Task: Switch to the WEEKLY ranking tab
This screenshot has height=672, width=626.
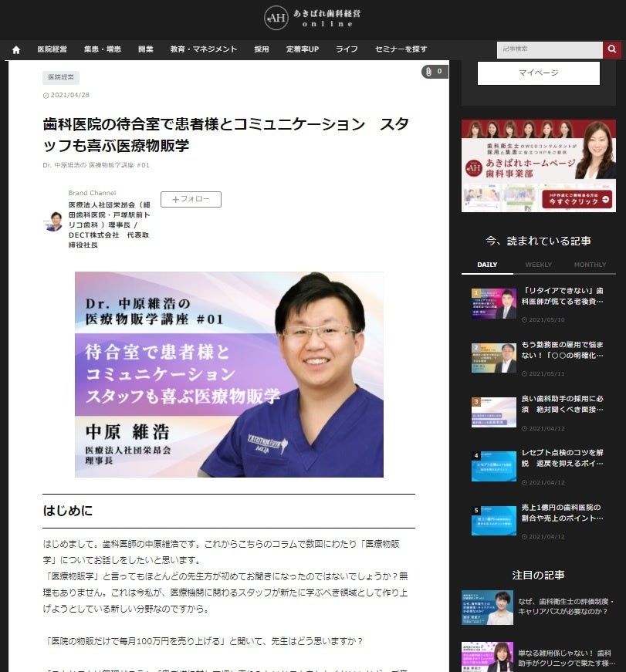Action: click(x=538, y=265)
